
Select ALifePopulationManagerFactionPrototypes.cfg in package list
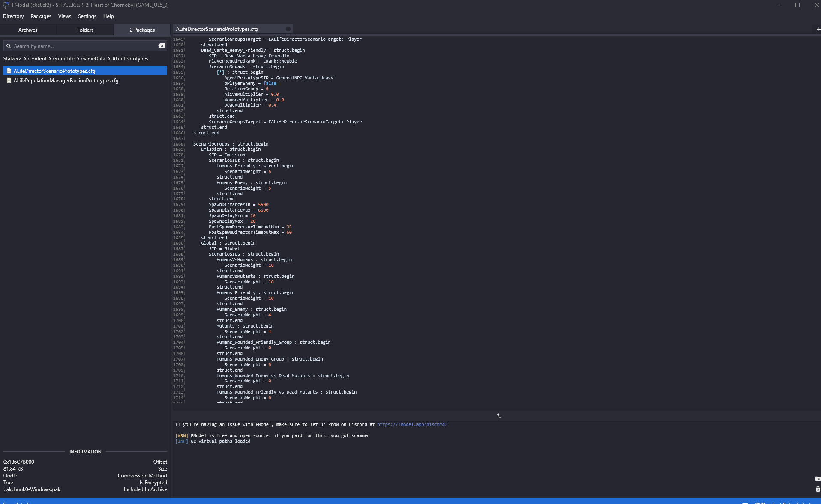click(85, 80)
